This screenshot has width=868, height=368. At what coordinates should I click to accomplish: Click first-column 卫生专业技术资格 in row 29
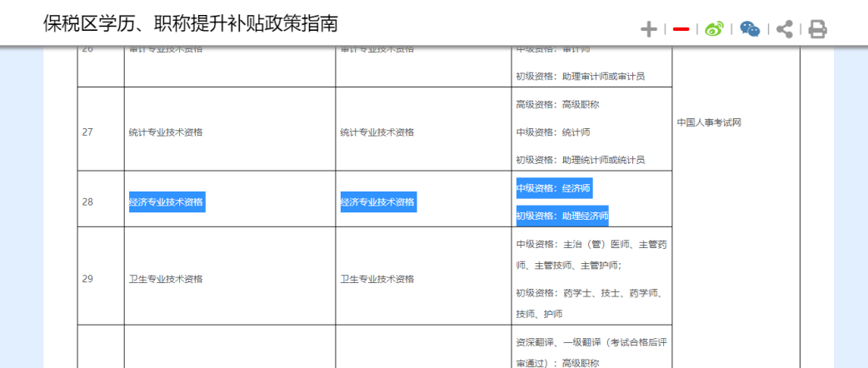click(166, 279)
